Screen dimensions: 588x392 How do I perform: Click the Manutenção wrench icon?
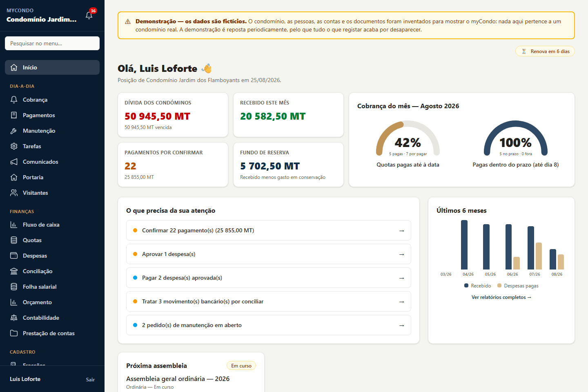(x=14, y=131)
